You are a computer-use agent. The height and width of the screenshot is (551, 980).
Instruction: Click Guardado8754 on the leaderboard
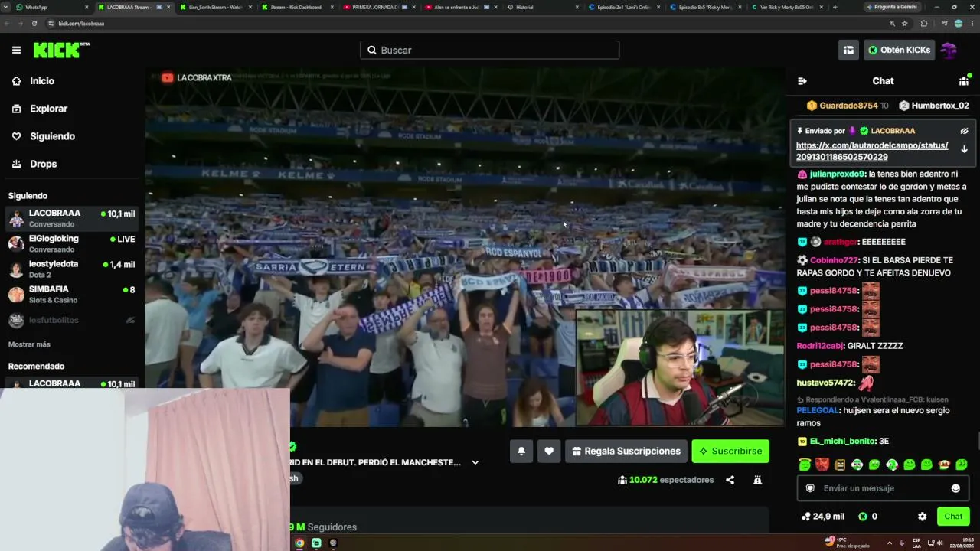[x=848, y=106]
